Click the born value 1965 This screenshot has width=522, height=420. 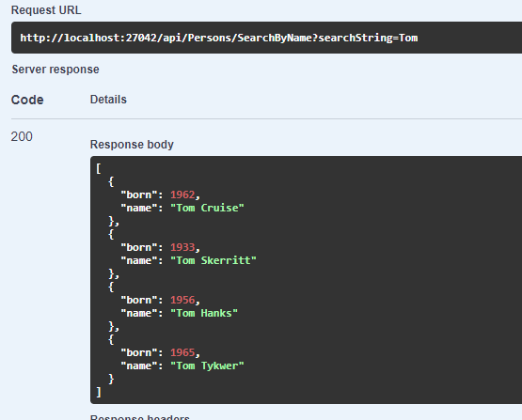(182, 352)
